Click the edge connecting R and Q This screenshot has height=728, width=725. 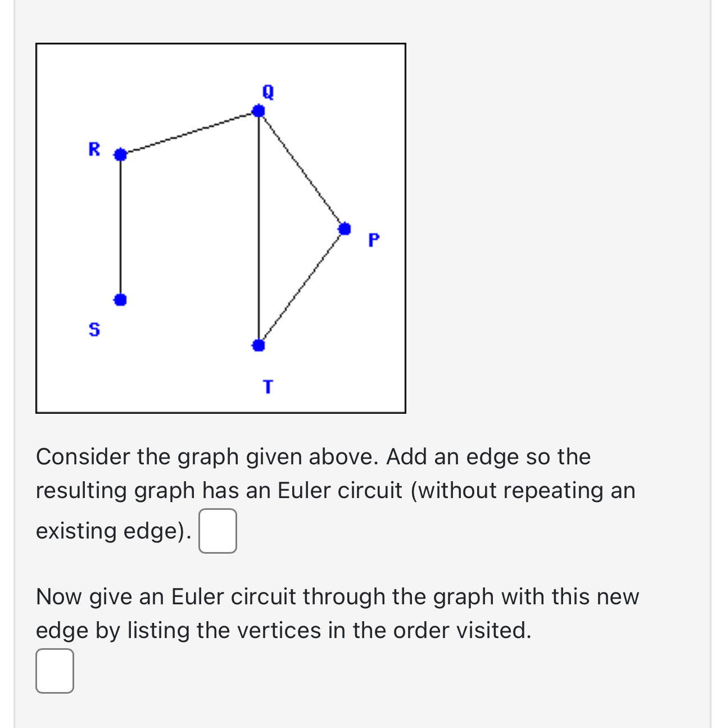188,132
